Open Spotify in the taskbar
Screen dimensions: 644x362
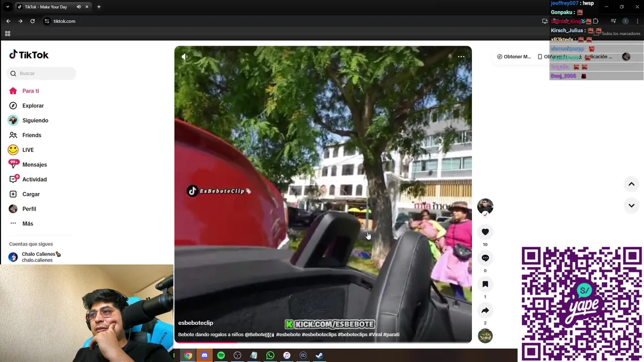(x=221, y=355)
